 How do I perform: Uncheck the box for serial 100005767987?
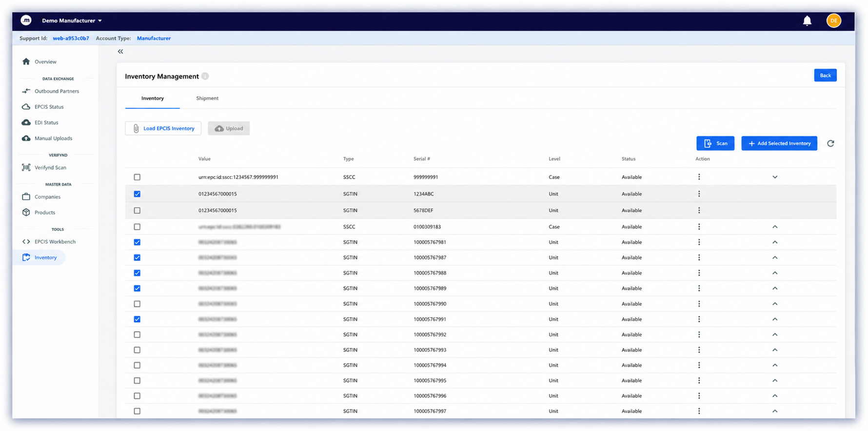point(137,257)
